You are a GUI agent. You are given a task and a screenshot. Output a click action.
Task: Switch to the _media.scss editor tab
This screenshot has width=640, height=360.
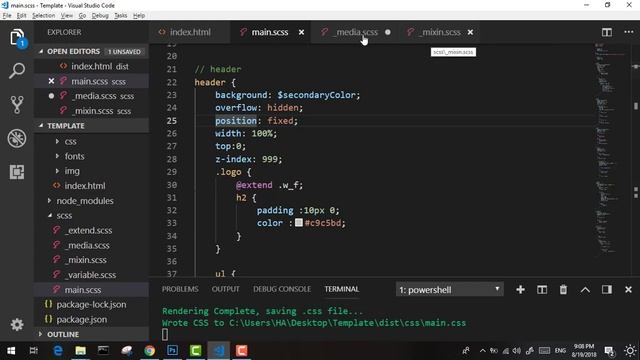pyautogui.click(x=356, y=32)
